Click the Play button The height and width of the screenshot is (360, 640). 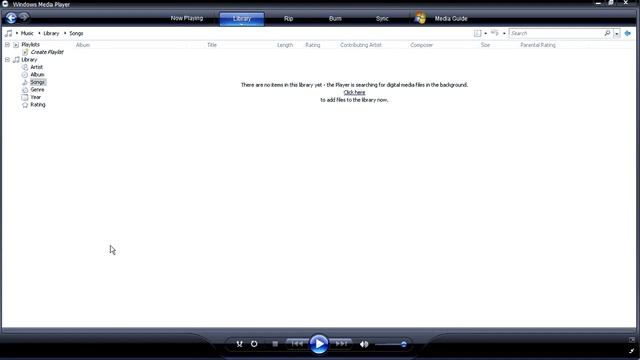click(x=319, y=344)
